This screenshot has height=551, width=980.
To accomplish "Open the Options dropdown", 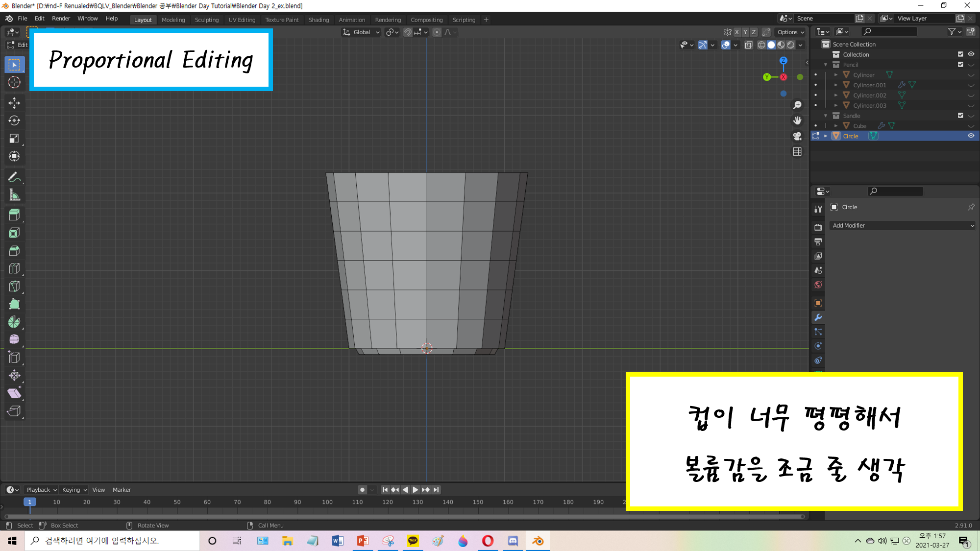I will tap(790, 32).
